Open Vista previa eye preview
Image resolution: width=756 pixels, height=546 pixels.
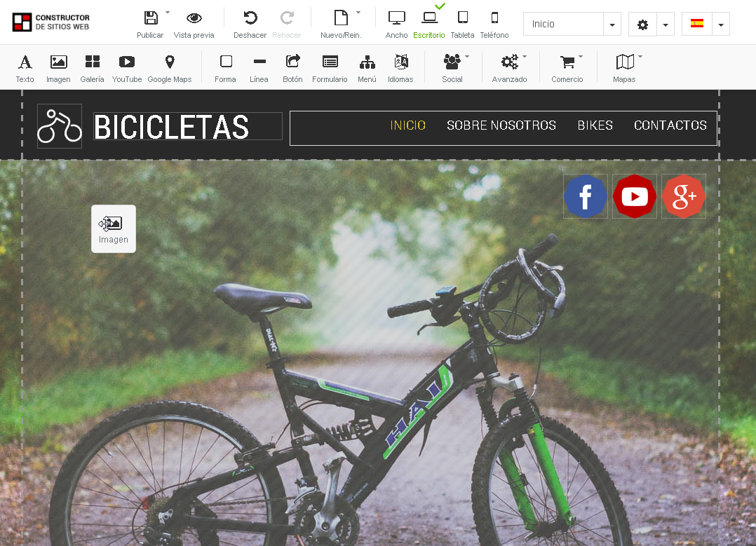194,18
